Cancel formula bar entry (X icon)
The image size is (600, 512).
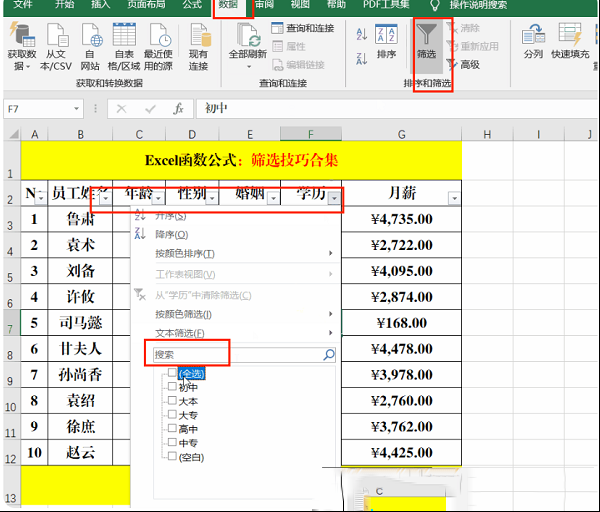click(121, 109)
